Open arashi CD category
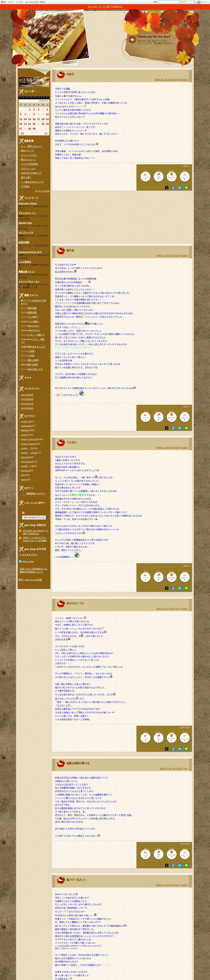 coord(26,422)
